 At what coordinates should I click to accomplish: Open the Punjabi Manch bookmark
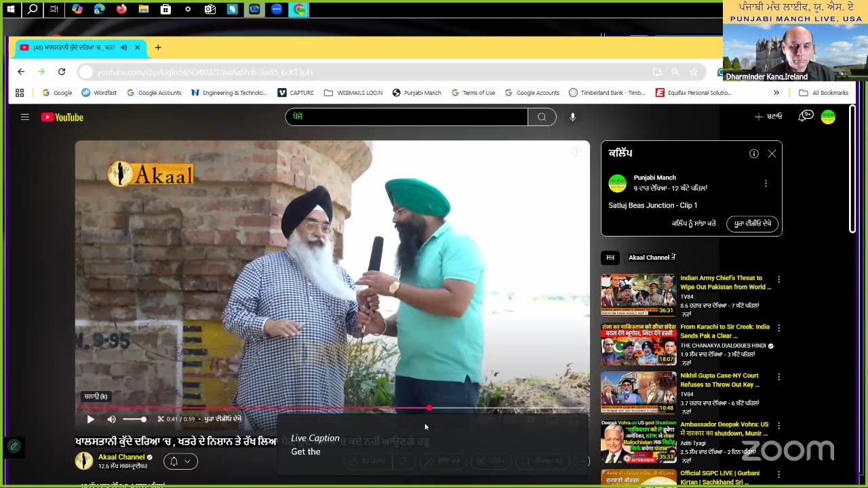(416, 93)
